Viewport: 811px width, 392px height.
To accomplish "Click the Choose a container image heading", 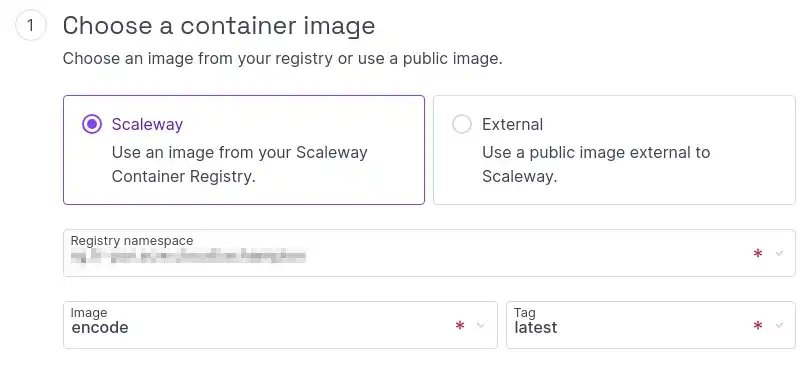I will click(x=219, y=25).
